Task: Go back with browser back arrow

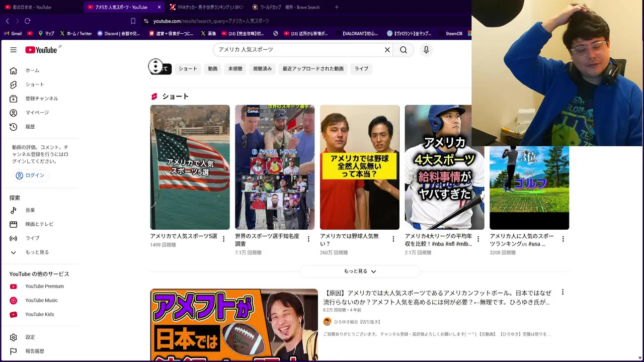Action: click(x=7, y=21)
